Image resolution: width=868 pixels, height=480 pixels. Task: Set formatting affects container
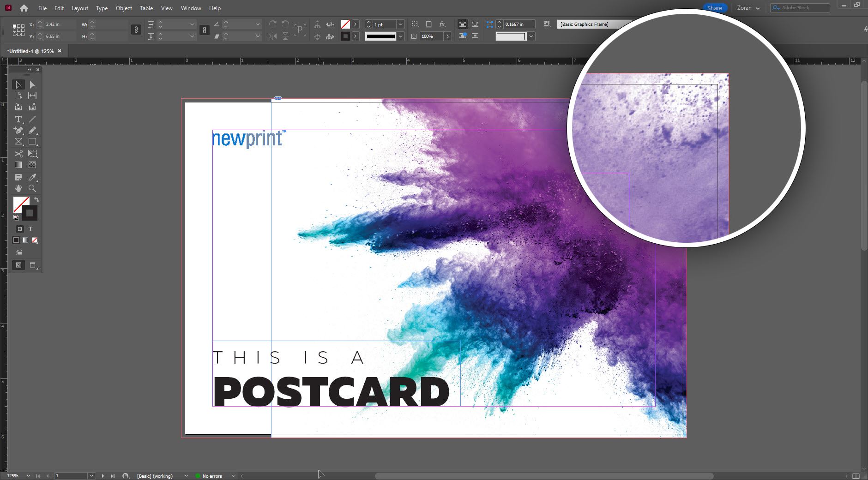click(x=19, y=229)
